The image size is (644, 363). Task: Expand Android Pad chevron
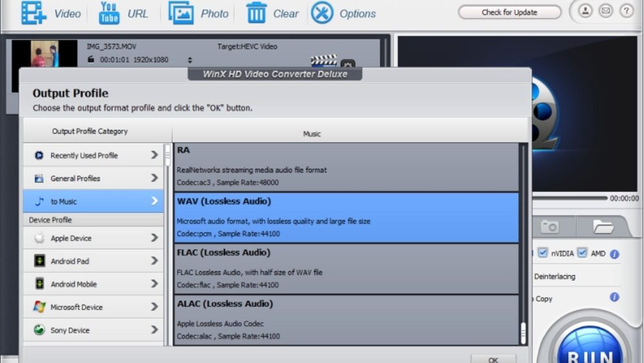(x=155, y=261)
